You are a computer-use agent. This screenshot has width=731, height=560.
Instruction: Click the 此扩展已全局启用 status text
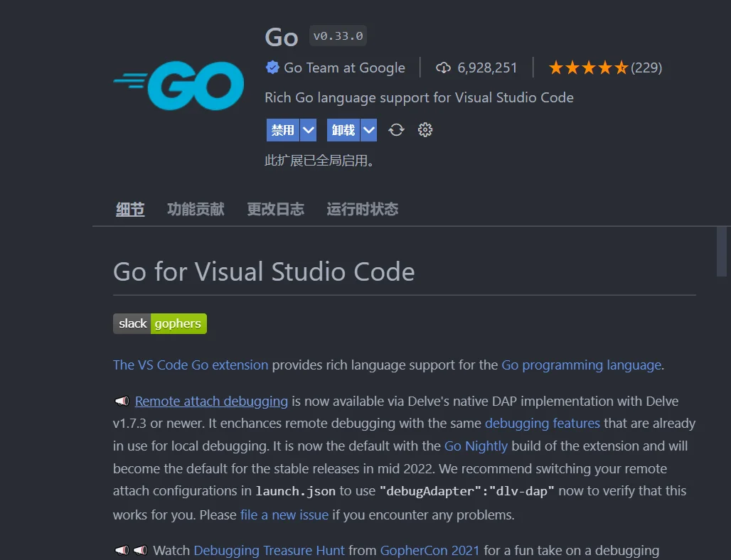(319, 161)
